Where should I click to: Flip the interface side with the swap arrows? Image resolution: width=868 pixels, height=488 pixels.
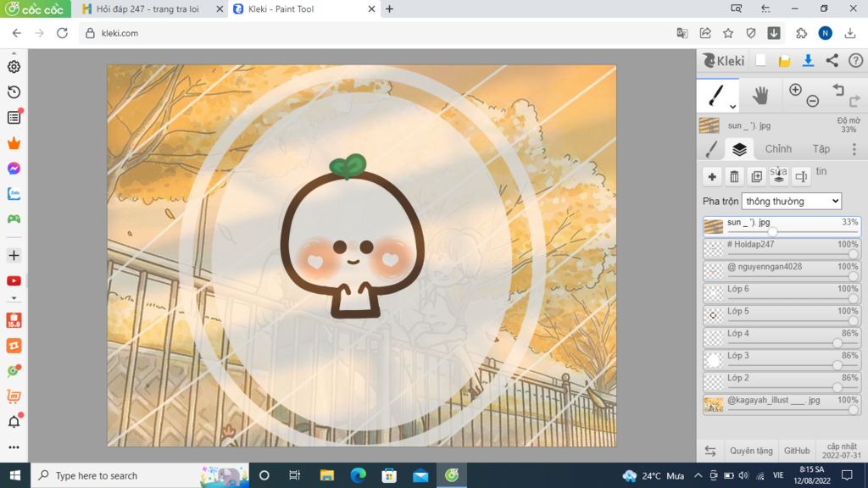[710, 451]
